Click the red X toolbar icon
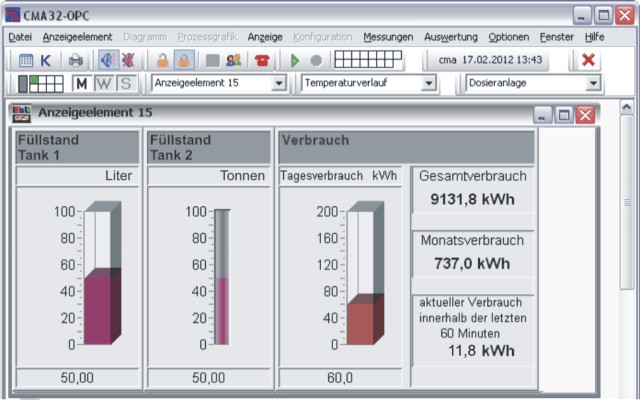 (589, 60)
